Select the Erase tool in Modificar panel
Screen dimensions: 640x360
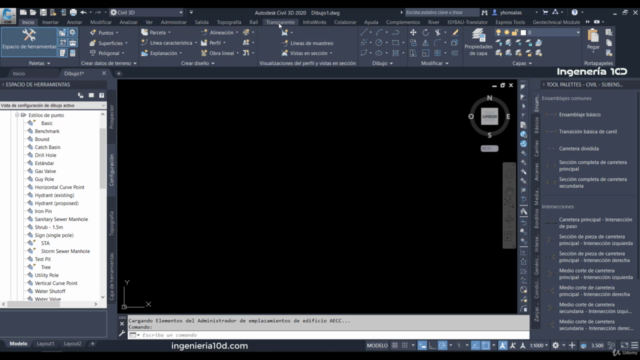pos(455,32)
